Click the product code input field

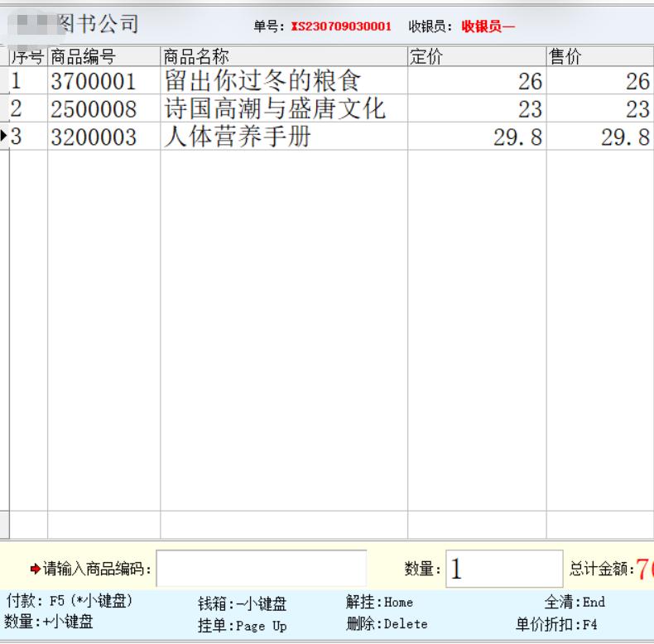click(x=262, y=568)
